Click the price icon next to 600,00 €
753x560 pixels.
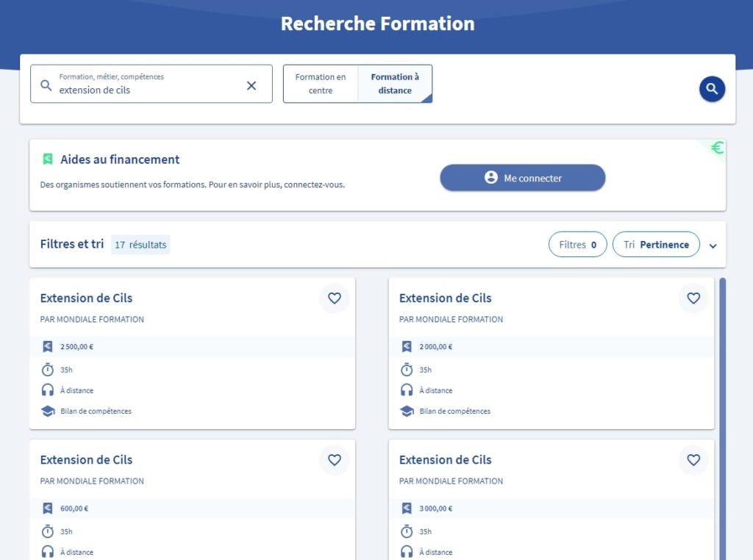click(48, 508)
